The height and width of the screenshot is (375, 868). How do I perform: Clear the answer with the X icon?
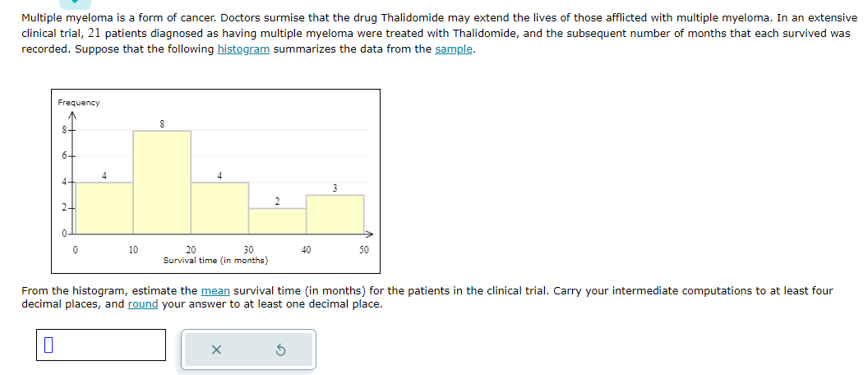[216, 350]
